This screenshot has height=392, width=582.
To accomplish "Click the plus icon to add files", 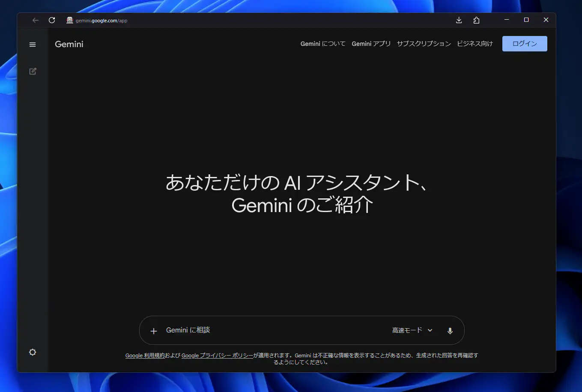I will pos(154,331).
